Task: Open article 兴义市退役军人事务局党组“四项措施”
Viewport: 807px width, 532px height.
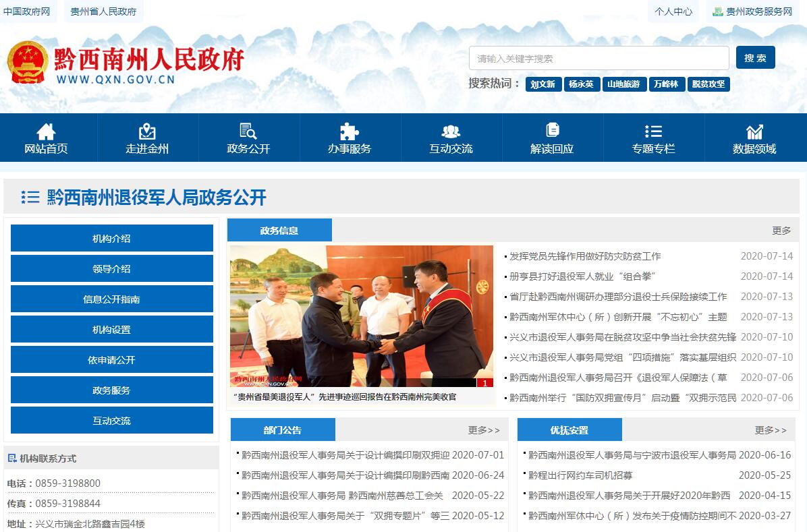Action: 623,357
